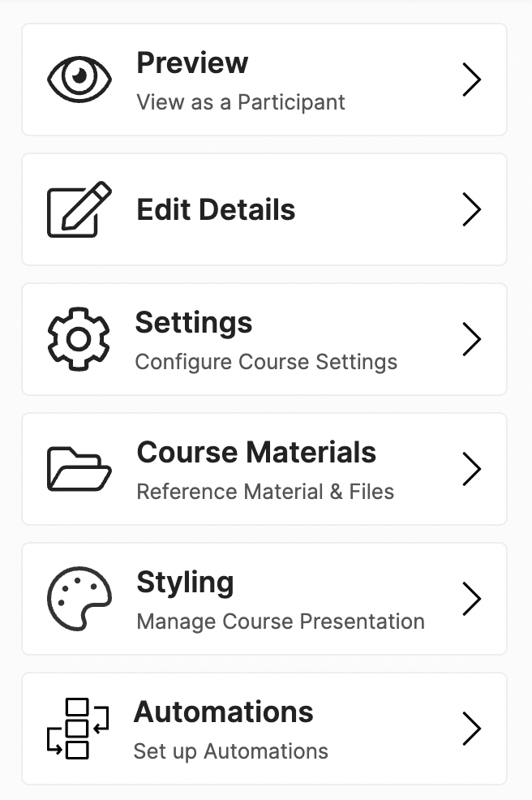
Task: Open the Course Materials folder icon
Action: tap(79, 469)
